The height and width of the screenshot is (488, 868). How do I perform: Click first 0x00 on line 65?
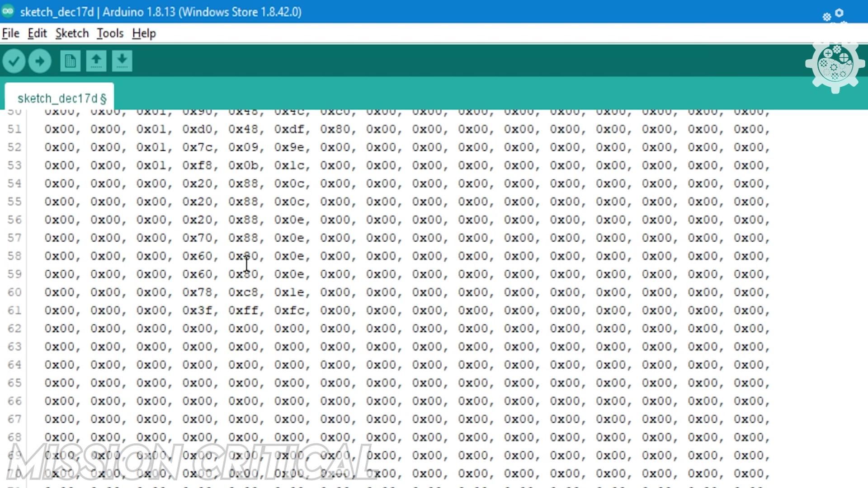[x=59, y=383]
